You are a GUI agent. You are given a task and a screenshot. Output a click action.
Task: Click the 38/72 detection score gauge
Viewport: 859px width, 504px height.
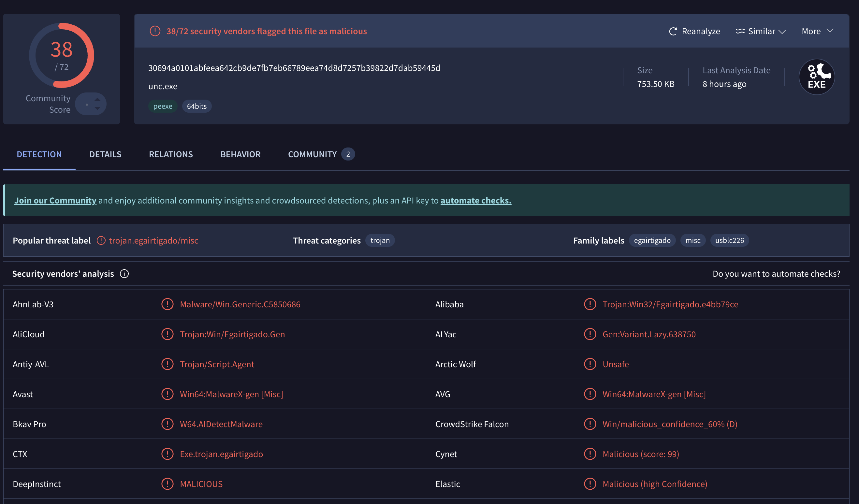62,55
